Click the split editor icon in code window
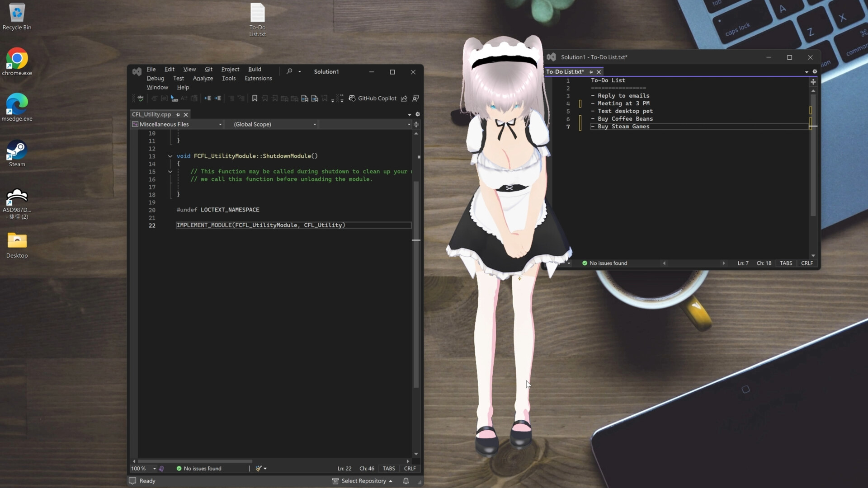Screen dimensions: 868x488 point(416,124)
